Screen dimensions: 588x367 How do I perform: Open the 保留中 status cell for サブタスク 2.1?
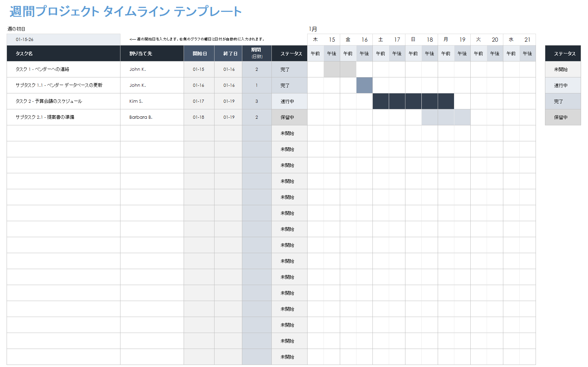(x=289, y=117)
